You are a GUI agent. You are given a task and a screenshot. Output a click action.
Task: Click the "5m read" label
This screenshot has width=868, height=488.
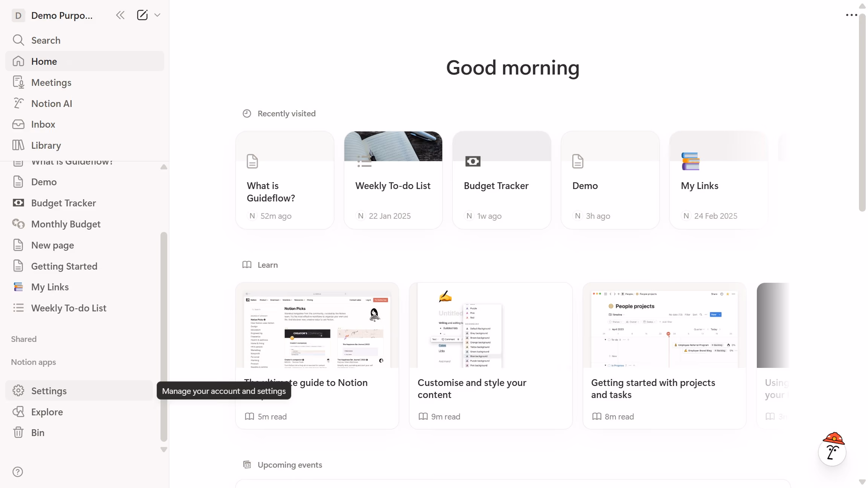coord(272,416)
